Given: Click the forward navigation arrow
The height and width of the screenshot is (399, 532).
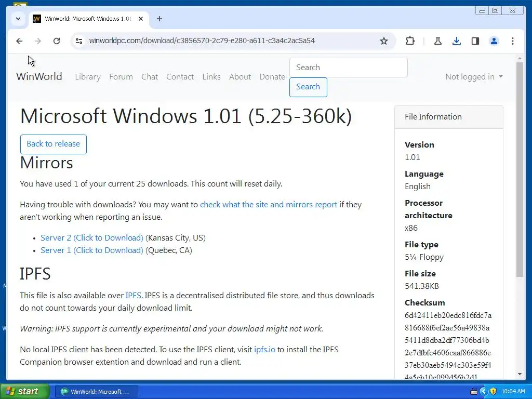Looking at the screenshot, I should pyautogui.click(x=37, y=41).
